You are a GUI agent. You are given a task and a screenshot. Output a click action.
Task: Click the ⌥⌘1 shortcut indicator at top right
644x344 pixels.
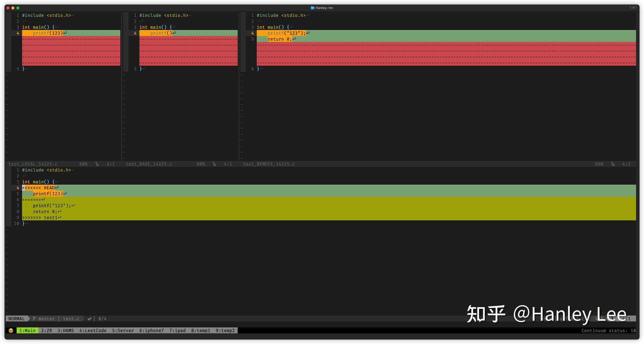pos(633,8)
